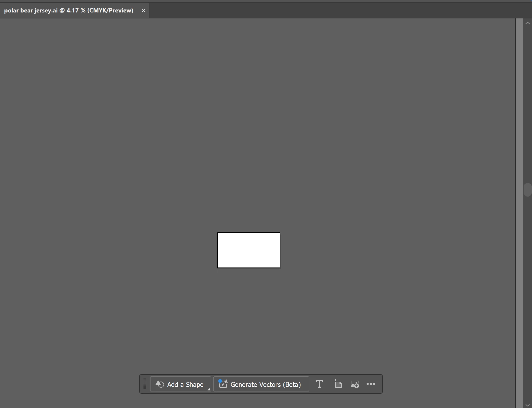This screenshot has width=532, height=408.
Task: Select the Type tool icon
Action: click(319, 384)
